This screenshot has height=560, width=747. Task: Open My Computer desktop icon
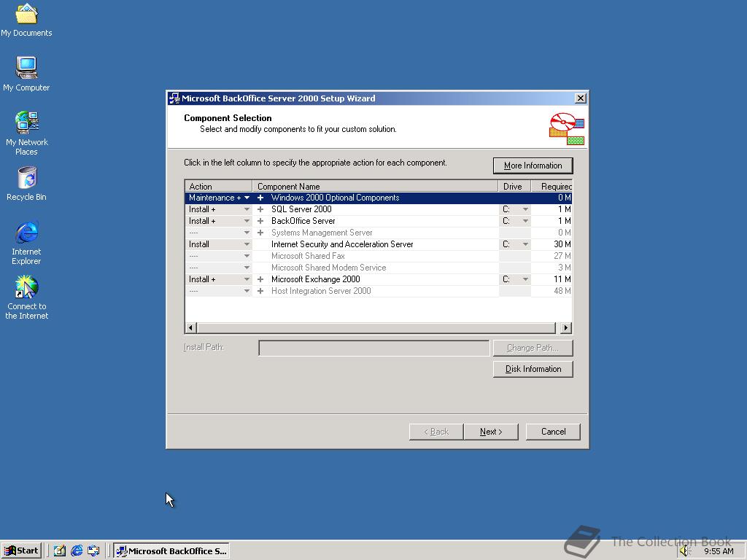click(26, 74)
